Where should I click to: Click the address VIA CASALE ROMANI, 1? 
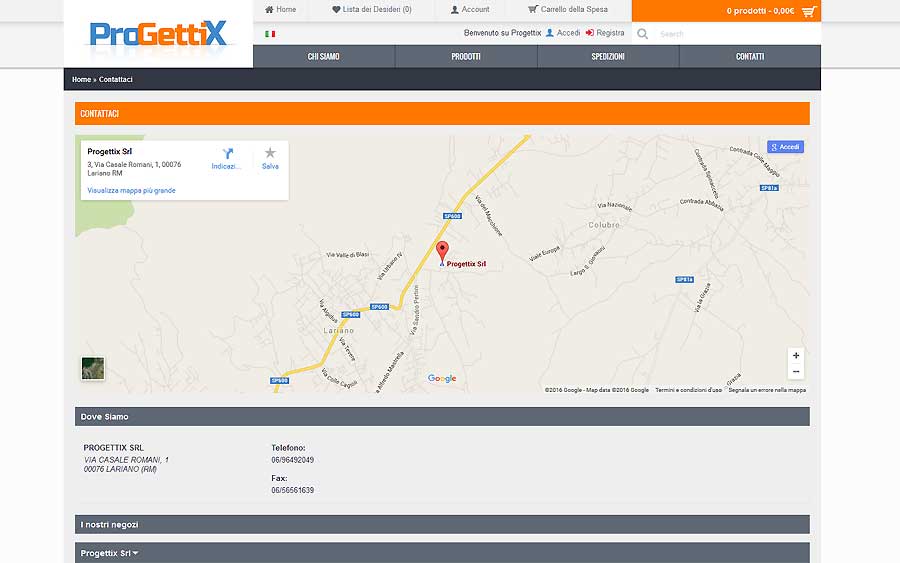[x=126, y=460]
